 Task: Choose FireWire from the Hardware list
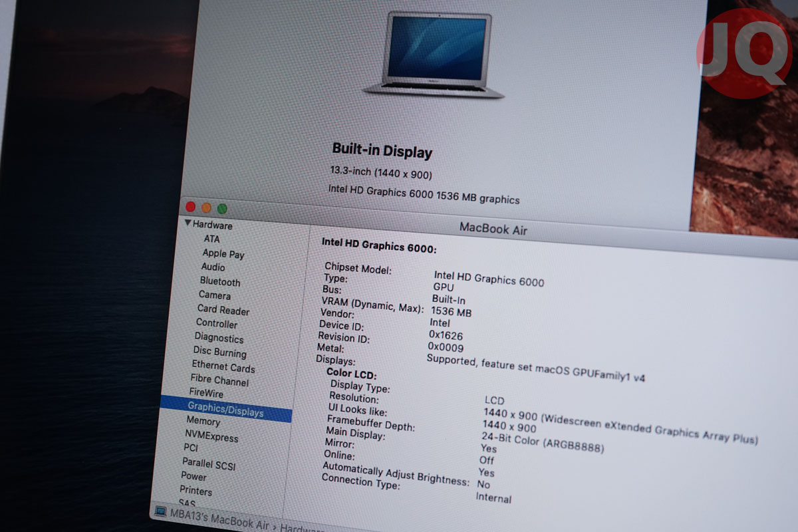tap(206, 393)
